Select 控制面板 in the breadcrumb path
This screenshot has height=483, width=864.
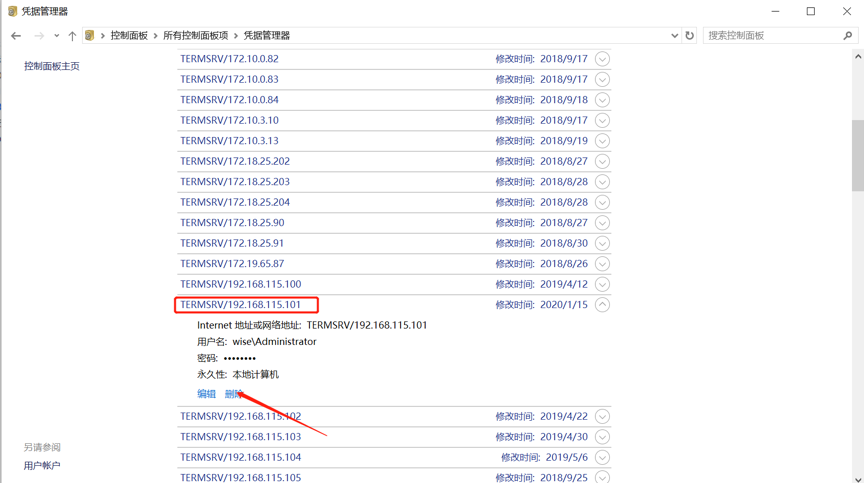pyautogui.click(x=129, y=36)
